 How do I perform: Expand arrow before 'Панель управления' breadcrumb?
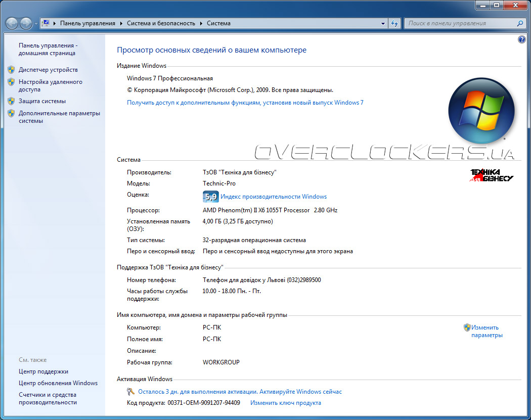point(55,23)
